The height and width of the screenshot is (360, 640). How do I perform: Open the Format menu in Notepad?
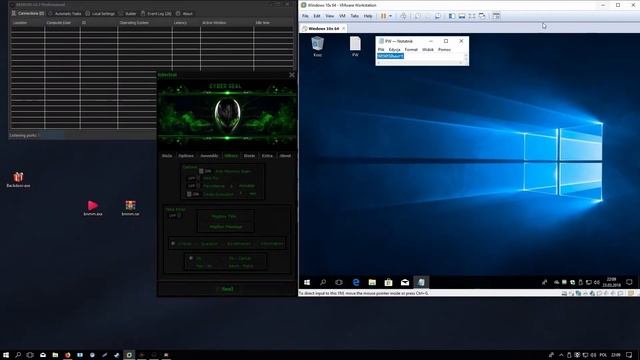tap(411, 49)
